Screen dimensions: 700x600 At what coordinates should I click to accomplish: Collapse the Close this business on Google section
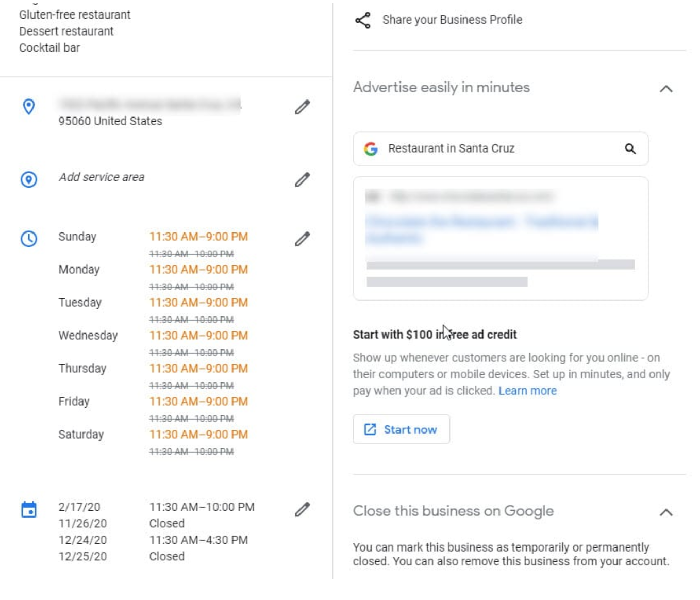[666, 512]
